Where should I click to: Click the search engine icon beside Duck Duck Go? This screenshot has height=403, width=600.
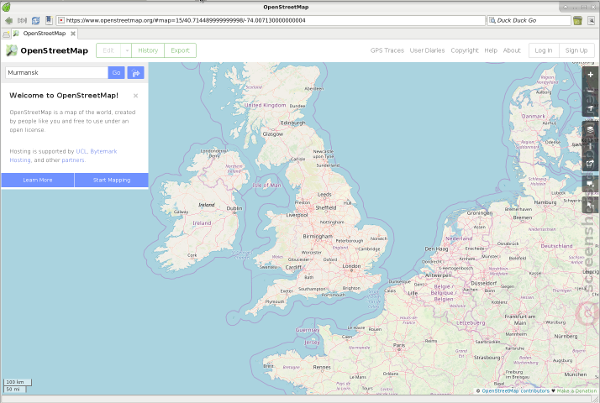pyautogui.click(x=492, y=20)
